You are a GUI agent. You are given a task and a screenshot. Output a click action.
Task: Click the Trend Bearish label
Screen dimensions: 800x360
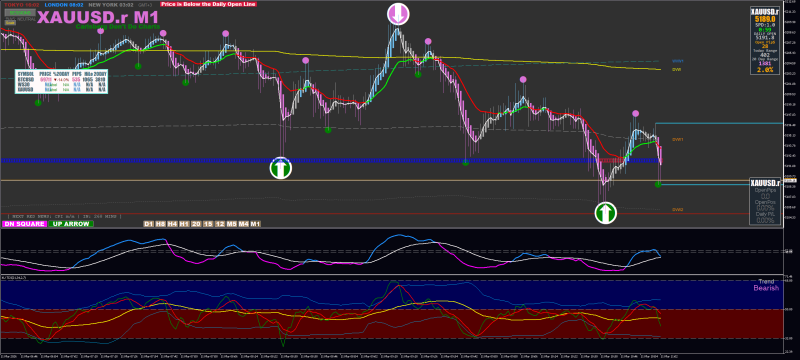tap(766, 285)
